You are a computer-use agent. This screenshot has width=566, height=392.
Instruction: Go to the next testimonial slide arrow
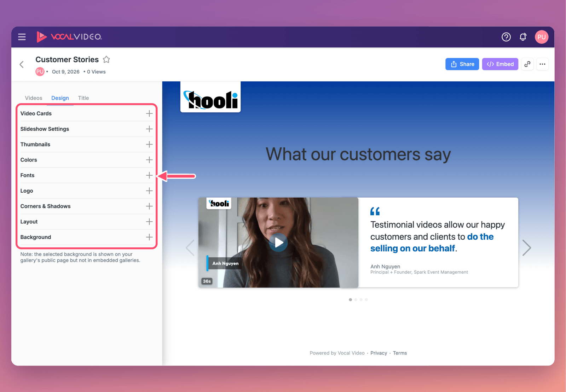pos(527,247)
